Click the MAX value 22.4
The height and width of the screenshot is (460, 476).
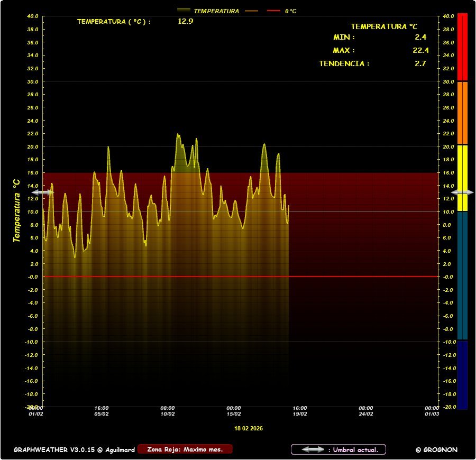[x=420, y=50]
